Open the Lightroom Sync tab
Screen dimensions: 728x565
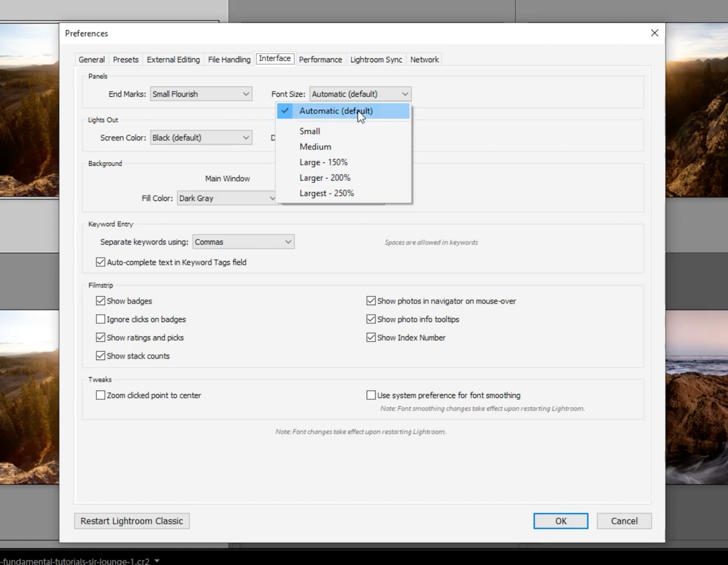(376, 59)
